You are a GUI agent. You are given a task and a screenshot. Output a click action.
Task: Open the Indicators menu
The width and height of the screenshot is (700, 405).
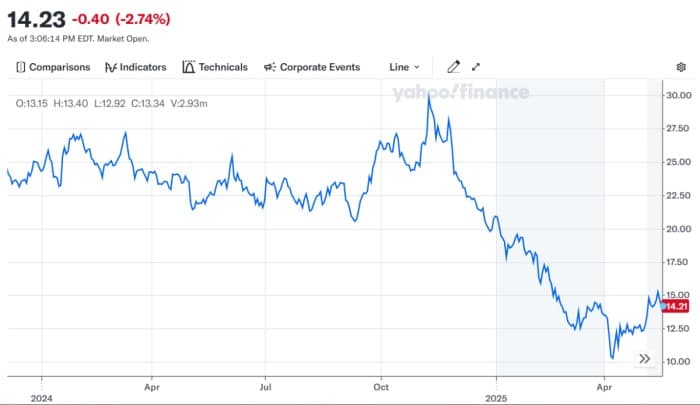(136, 67)
